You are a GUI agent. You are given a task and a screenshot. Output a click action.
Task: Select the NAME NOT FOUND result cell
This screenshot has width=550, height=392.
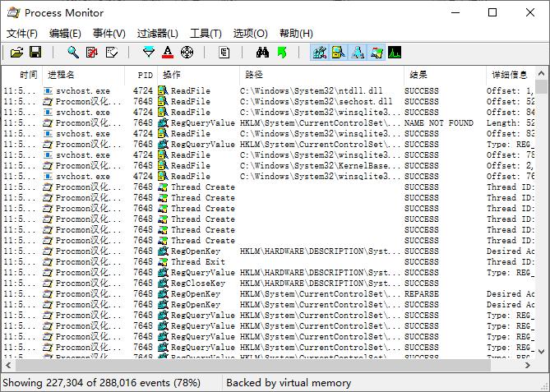[439, 123]
